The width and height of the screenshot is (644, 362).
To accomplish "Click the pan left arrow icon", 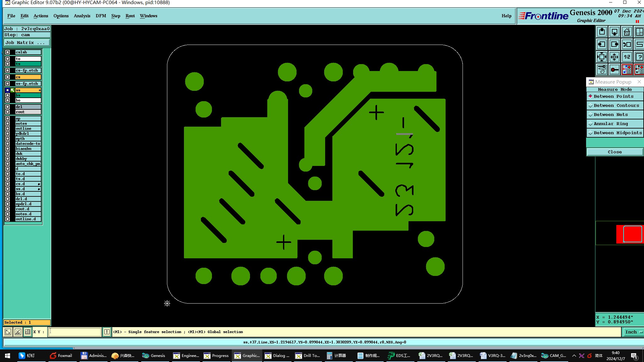I will point(602,44).
